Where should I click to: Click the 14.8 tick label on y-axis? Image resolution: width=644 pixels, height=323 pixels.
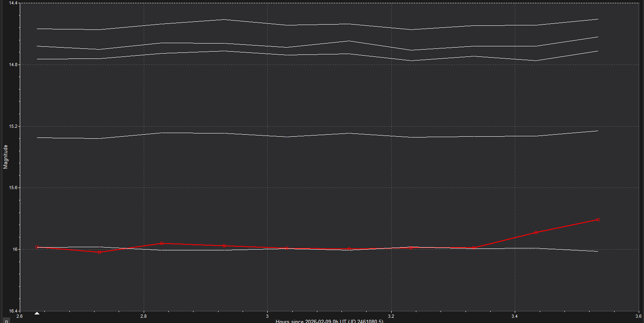(x=13, y=65)
